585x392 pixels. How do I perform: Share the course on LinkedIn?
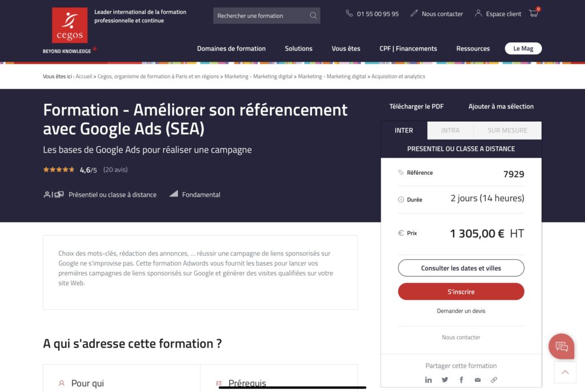pos(428,379)
